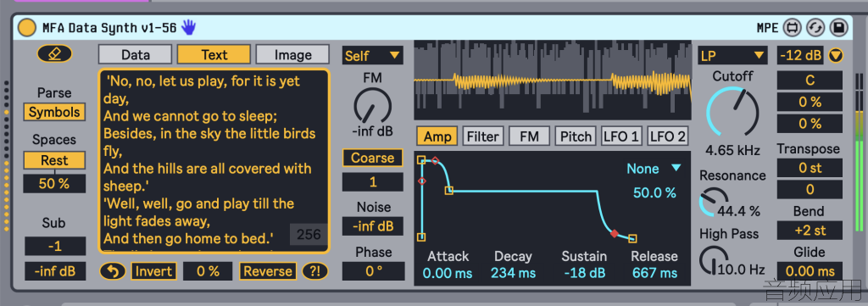The image size is (868, 306).
Task: Click the Symbols parse button
Action: [x=54, y=112]
